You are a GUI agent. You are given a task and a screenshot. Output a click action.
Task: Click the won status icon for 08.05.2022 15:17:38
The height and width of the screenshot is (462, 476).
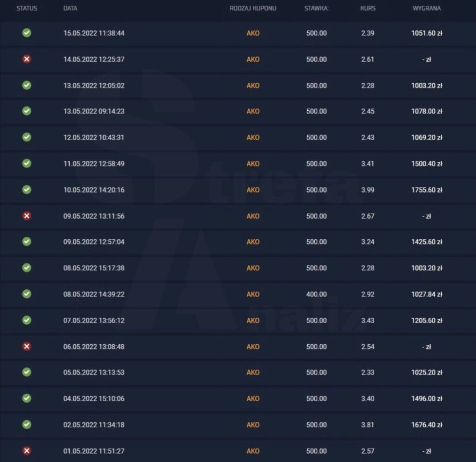pos(26,268)
